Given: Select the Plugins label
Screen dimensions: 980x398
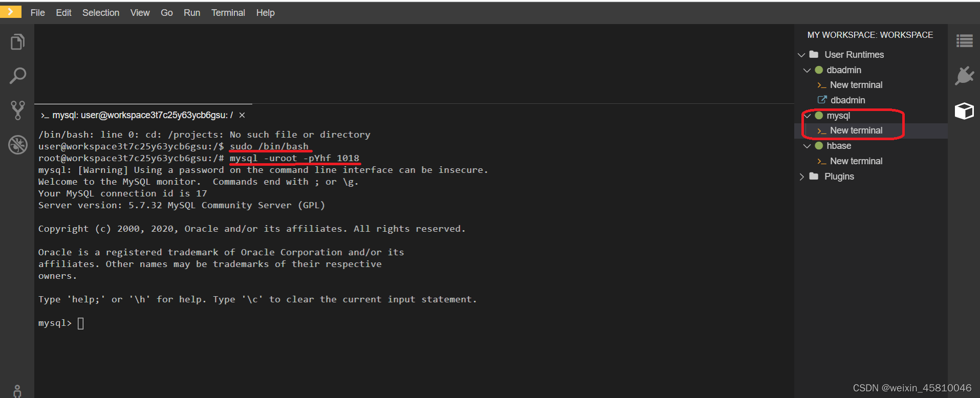Looking at the screenshot, I should pyautogui.click(x=839, y=176).
